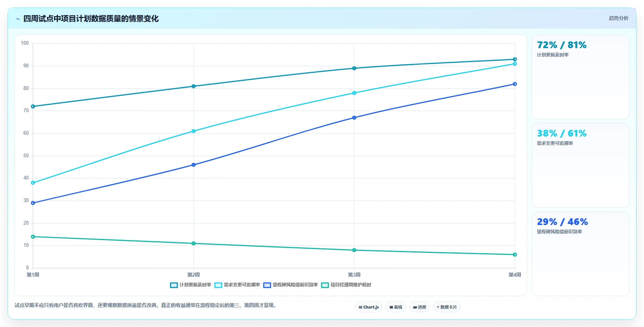
Task: Click the 100 y-axis tick label
Action: pyautogui.click(x=25, y=43)
